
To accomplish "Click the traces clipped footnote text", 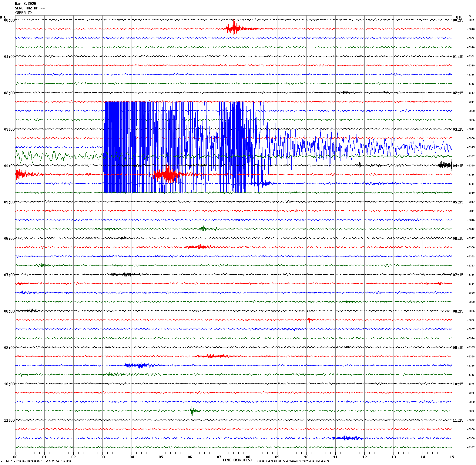I will [292, 461].
